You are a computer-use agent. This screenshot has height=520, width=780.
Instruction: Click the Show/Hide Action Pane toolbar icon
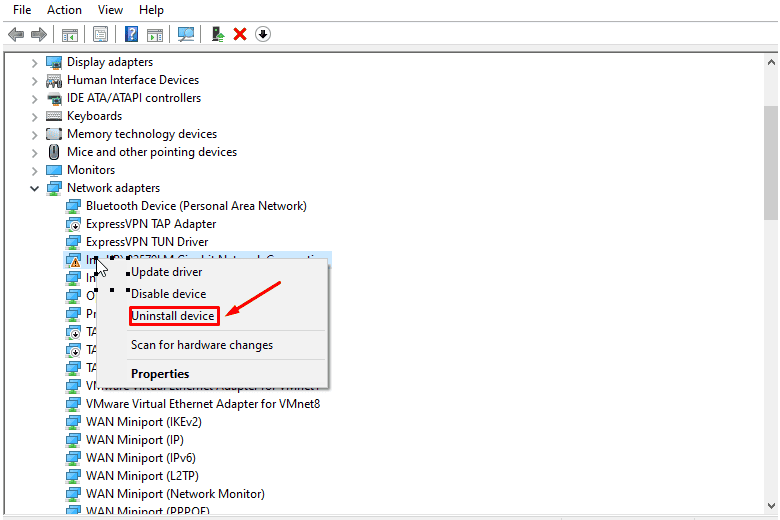pyautogui.click(x=155, y=35)
